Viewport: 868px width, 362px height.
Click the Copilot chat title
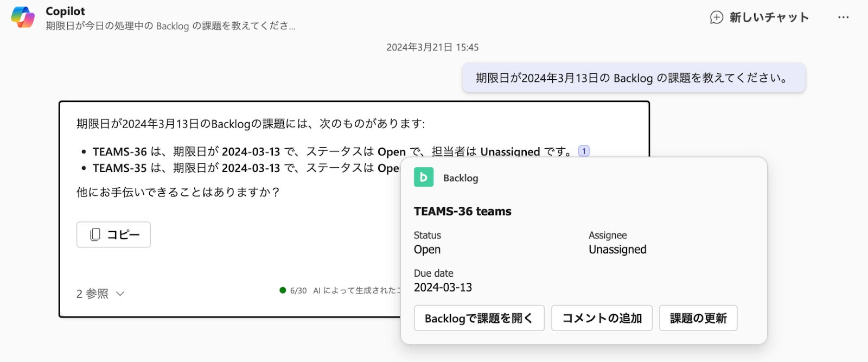(x=65, y=11)
